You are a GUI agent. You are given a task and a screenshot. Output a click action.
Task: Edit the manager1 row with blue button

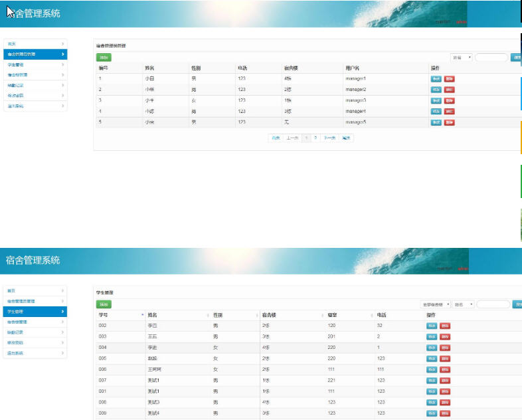click(x=436, y=79)
